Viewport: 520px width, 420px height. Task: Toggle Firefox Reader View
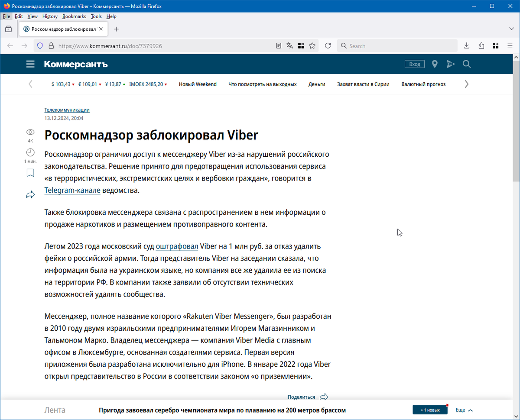tap(279, 45)
